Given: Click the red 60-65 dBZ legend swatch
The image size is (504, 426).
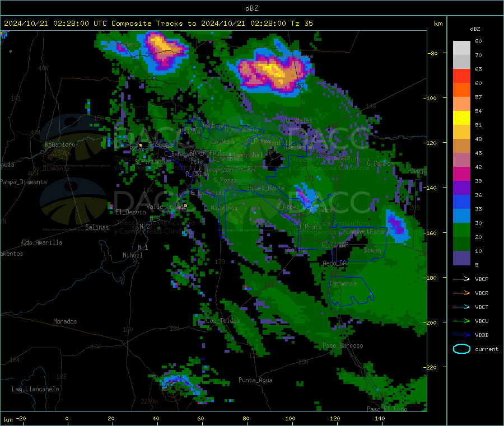Looking at the screenshot, I should point(461,76).
